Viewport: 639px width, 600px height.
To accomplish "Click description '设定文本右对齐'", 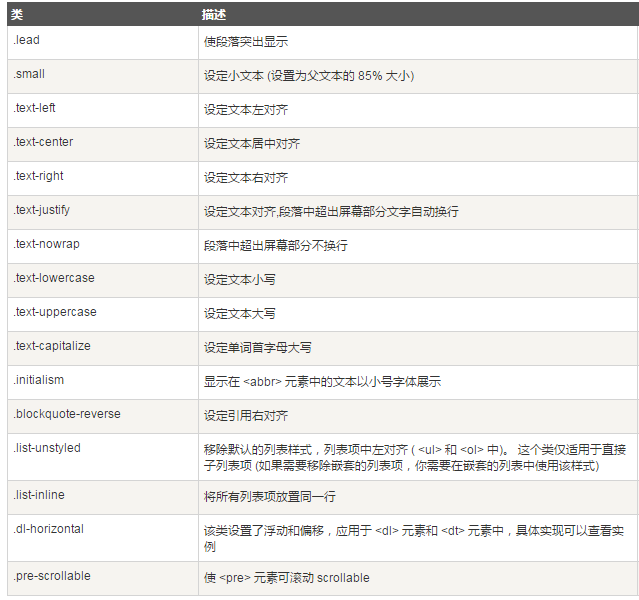I will click(246, 178).
